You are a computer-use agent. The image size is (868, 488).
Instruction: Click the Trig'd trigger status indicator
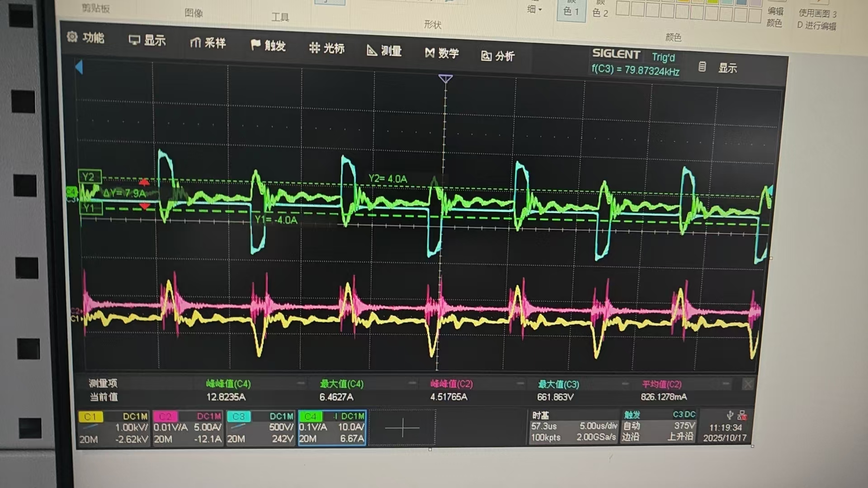[x=663, y=57]
